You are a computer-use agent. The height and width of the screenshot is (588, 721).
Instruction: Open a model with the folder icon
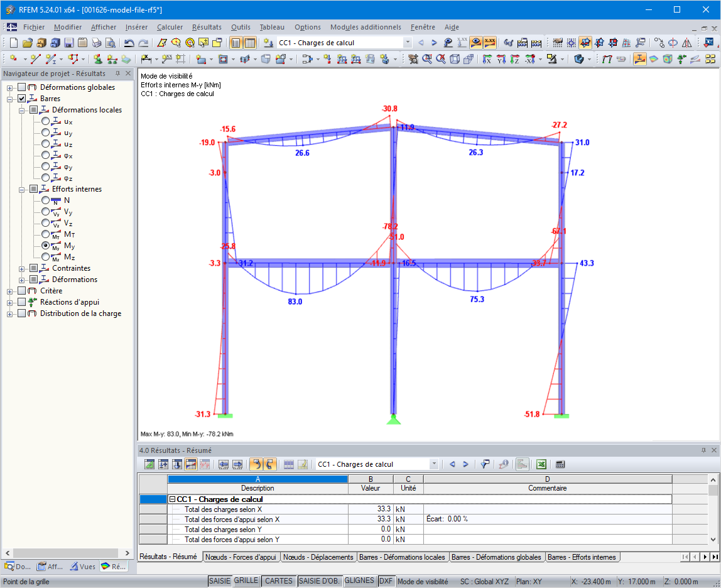click(28, 43)
